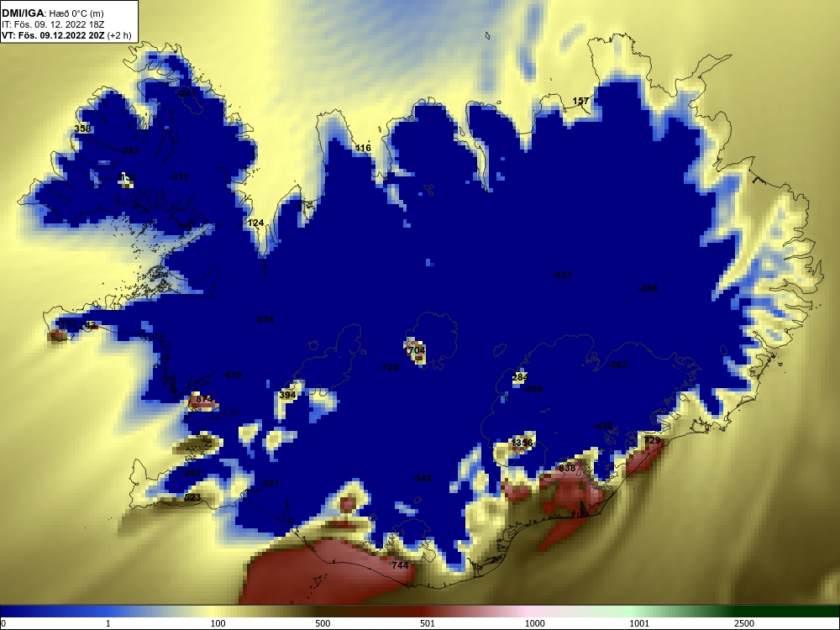The image size is (840, 630).
Task: Click the '500' label on the color scale
Action: pos(323,623)
